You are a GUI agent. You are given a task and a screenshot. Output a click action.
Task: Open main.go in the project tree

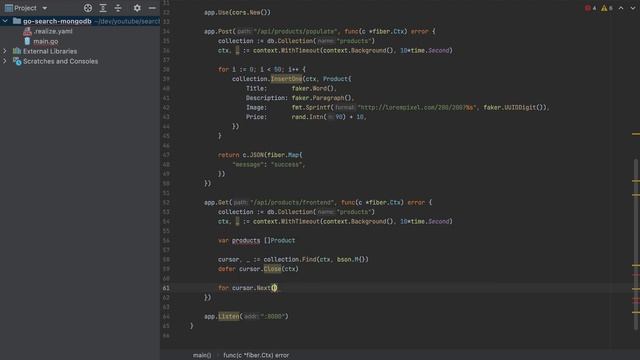pos(45,41)
